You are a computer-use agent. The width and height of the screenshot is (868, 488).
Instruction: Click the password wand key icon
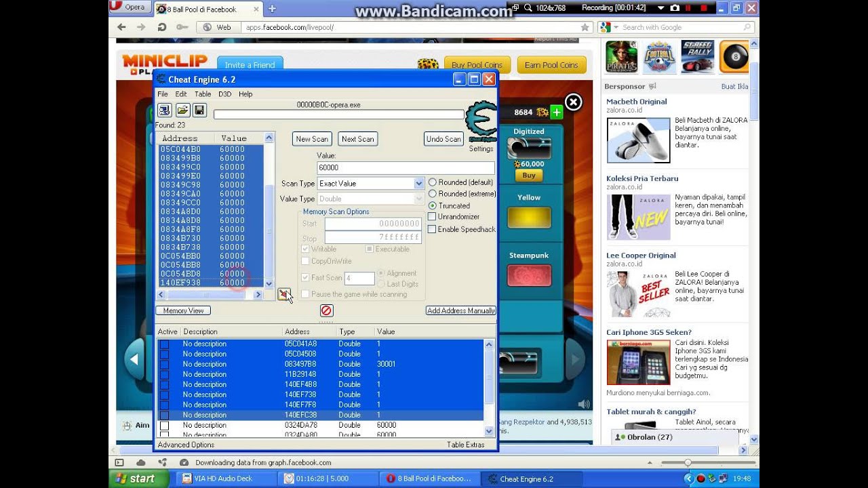pos(182,27)
